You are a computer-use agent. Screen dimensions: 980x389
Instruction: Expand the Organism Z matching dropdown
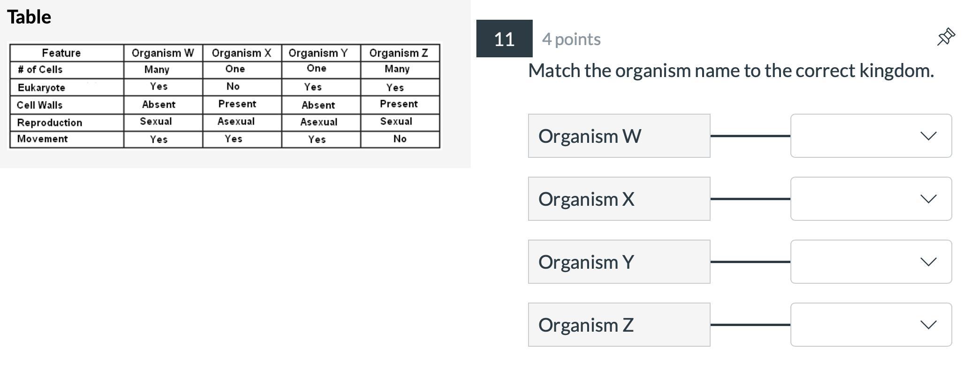pyautogui.click(x=871, y=325)
